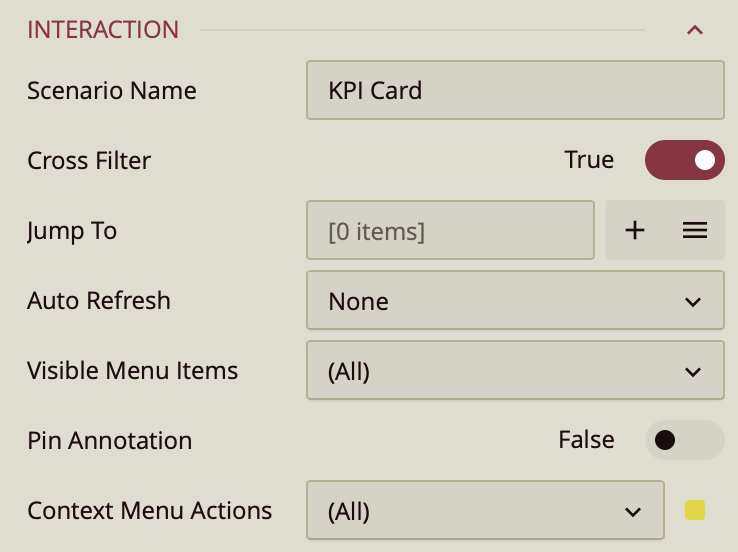This screenshot has width=738, height=552.
Task: Click the INTERACTION section header
Action: [103, 30]
